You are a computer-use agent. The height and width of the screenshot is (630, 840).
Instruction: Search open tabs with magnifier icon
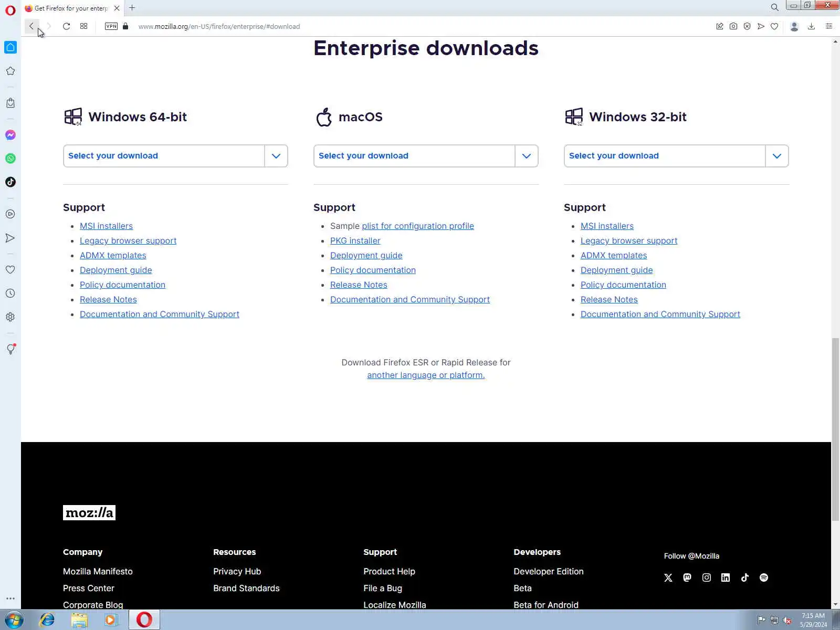pos(774,7)
